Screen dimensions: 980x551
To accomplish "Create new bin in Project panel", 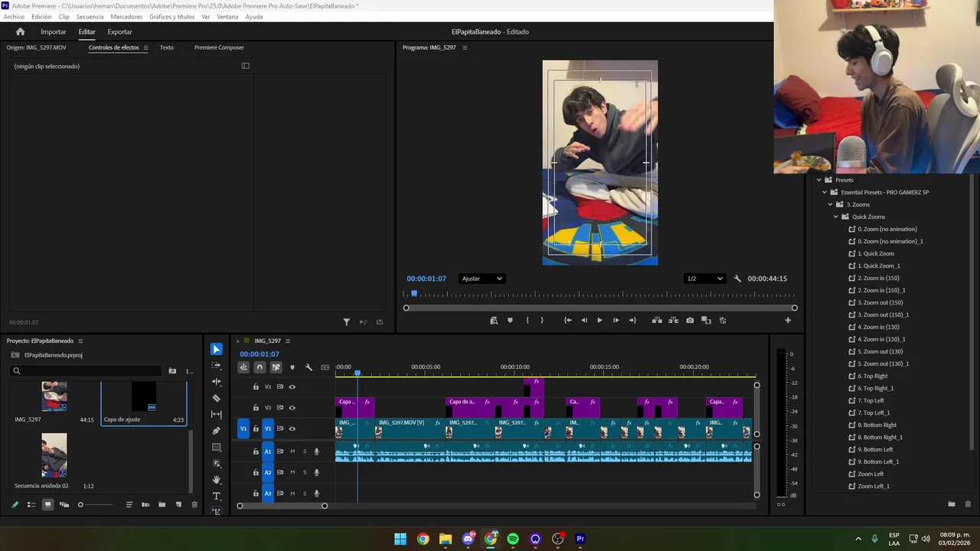I will [x=162, y=504].
